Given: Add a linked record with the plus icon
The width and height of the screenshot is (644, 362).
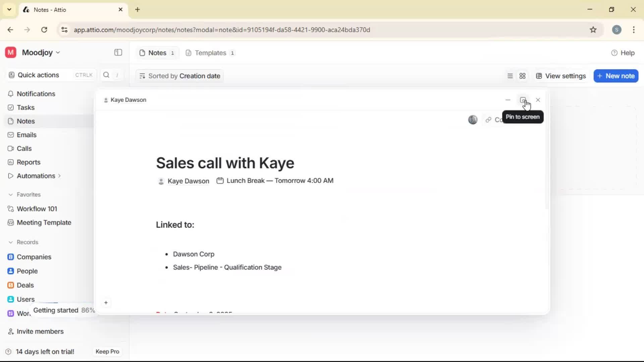Looking at the screenshot, I should (106, 303).
